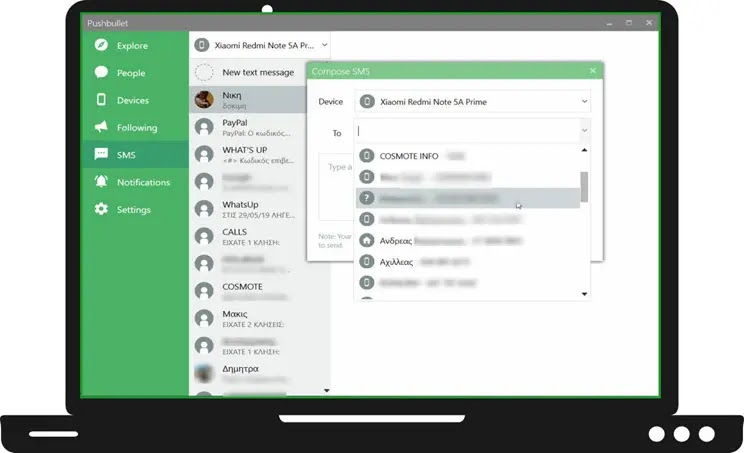
Task: Click the SMS message icon in sidebar
Action: tap(101, 154)
